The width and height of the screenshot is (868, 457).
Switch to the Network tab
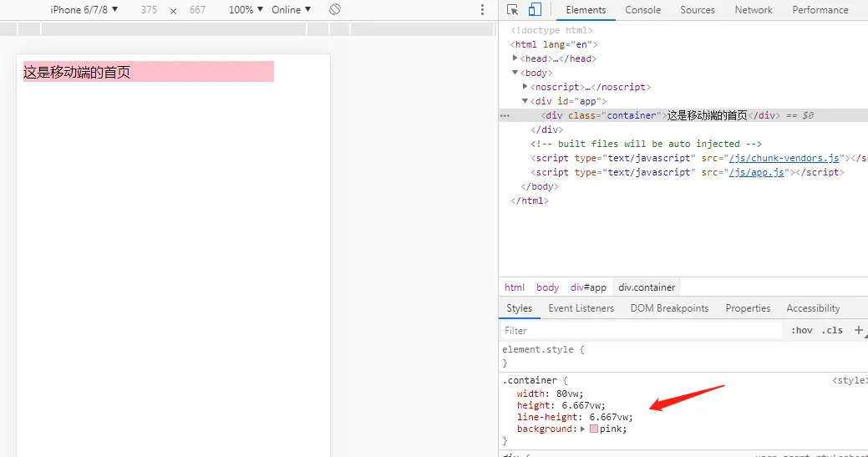(x=754, y=9)
